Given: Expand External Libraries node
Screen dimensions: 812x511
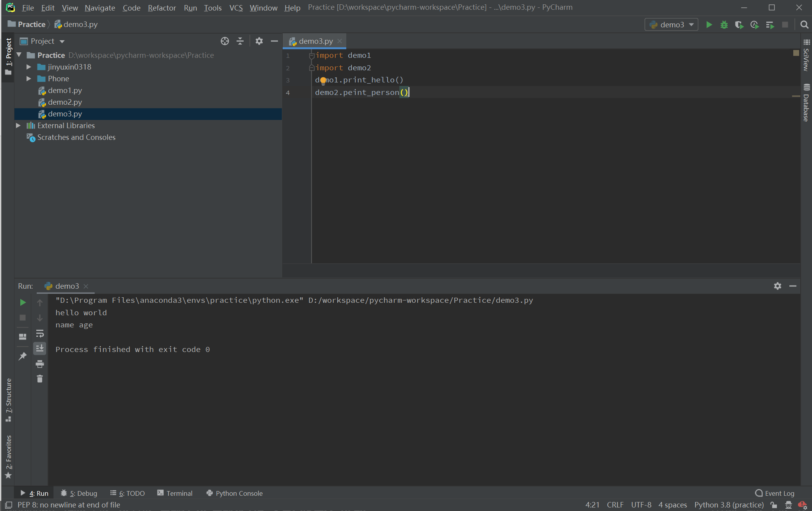Looking at the screenshot, I should (18, 125).
